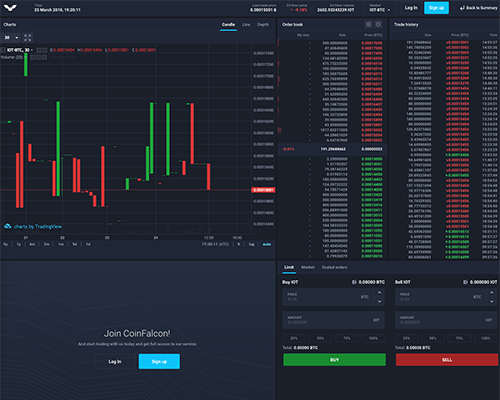Click the chart clock time (UTC)
Viewport: 500px width, 400px height.
(215, 244)
